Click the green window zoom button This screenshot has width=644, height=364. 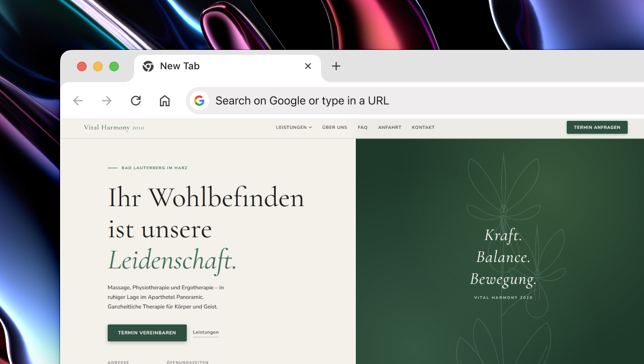click(x=114, y=67)
